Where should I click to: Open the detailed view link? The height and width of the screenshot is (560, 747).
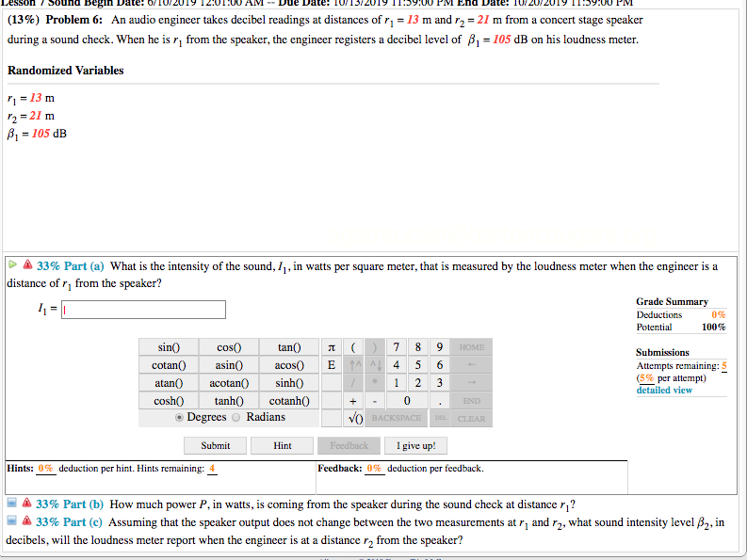click(x=664, y=390)
